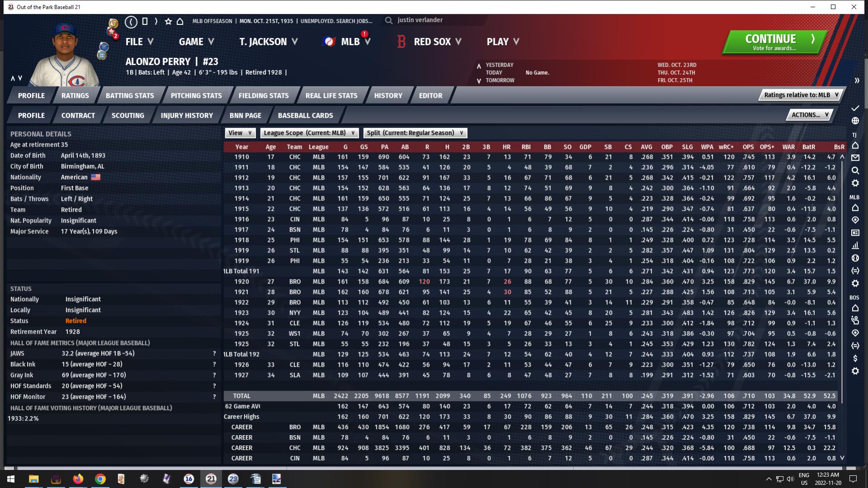Switch to the PITCHING STATS tab
The image size is (868, 488).
tap(196, 95)
